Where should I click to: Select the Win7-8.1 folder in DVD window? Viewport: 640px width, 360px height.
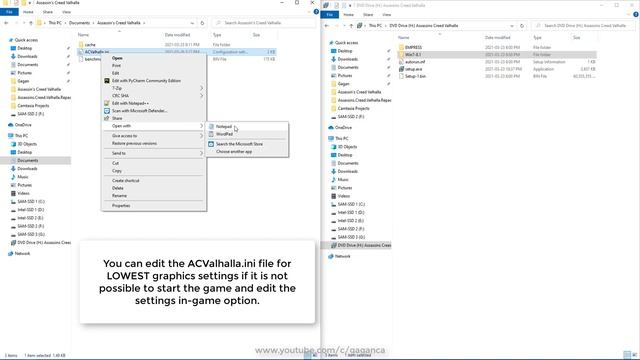(x=413, y=55)
